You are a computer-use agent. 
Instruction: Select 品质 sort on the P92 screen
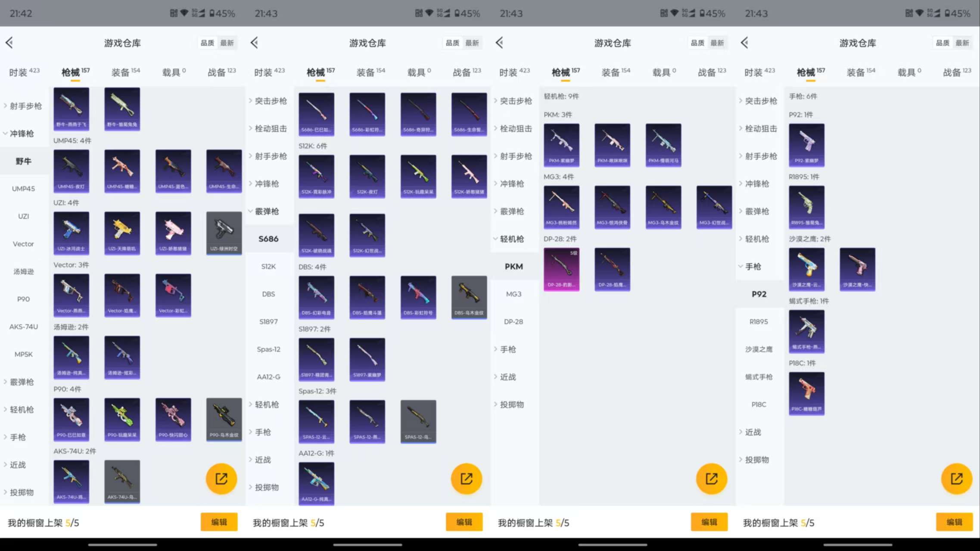[x=943, y=43]
